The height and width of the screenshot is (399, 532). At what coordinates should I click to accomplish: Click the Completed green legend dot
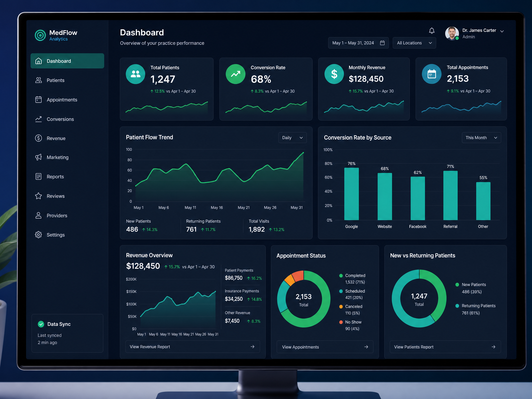coord(341,276)
